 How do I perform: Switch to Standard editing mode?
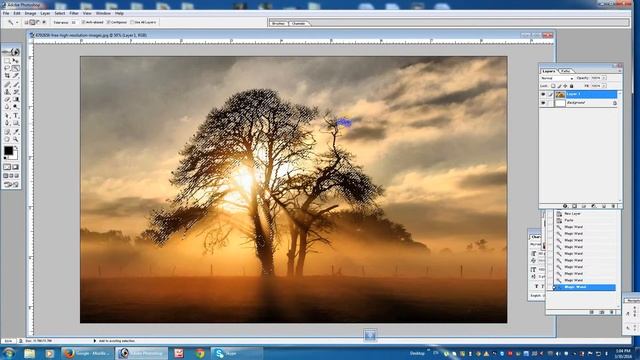[7, 167]
